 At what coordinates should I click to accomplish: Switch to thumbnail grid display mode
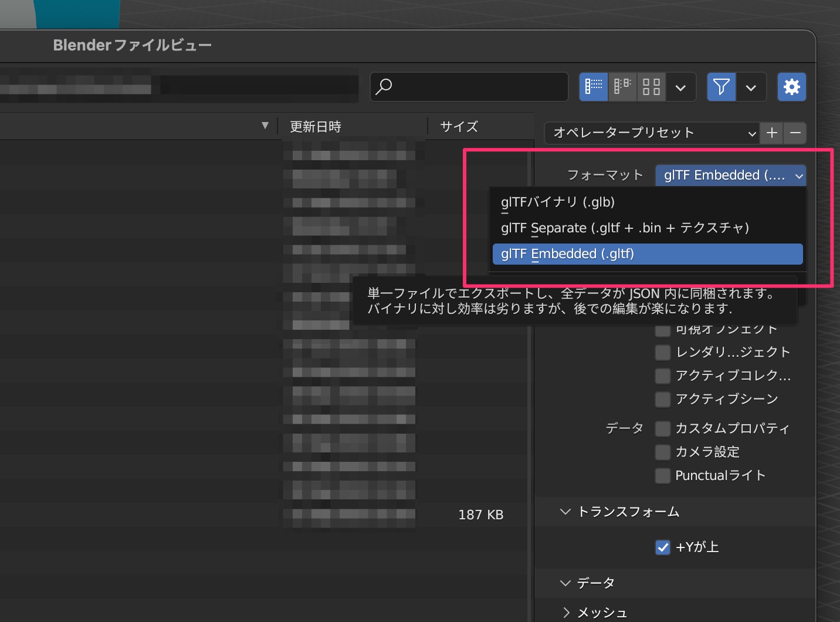pos(651,86)
